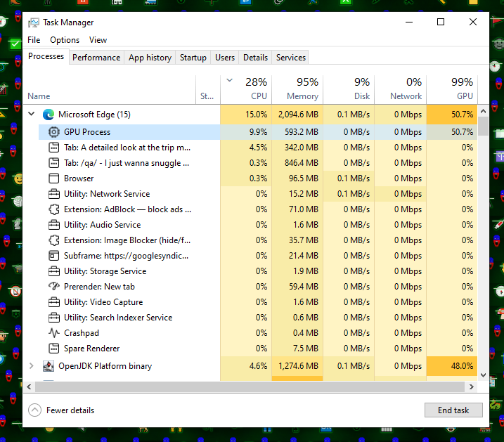504x442 pixels.
Task: Click the horizontal scrollbar thumb
Action: point(250,386)
